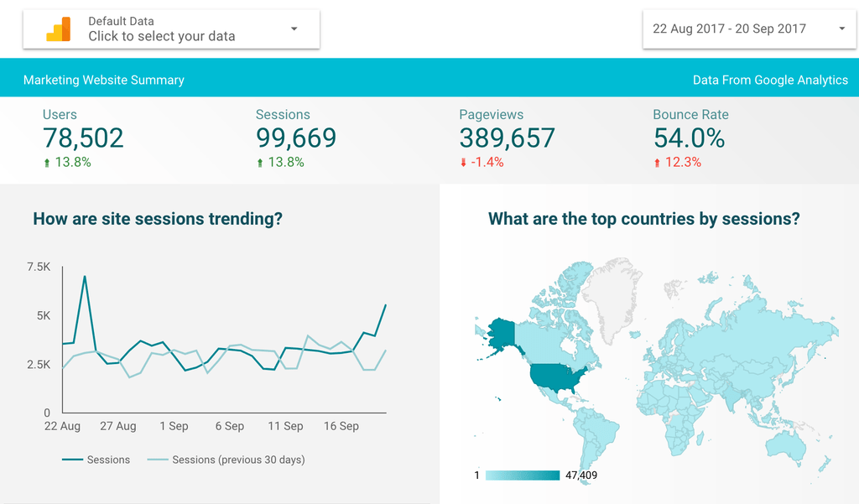859x504 pixels.
Task: Select the Sessions legend entry
Action: pyautogui.click(x=96, y=460)
